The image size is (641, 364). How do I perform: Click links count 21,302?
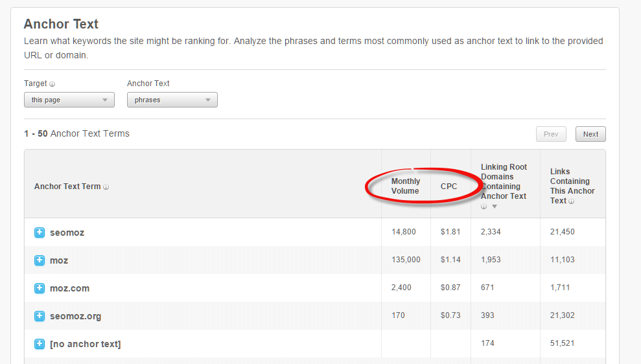pos(562,315)
